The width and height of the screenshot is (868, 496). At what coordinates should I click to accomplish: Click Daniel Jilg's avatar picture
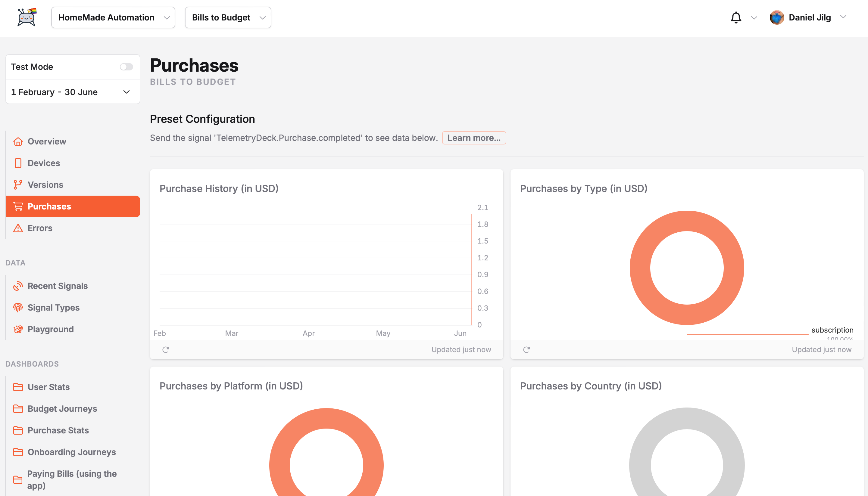pos(777,17)
